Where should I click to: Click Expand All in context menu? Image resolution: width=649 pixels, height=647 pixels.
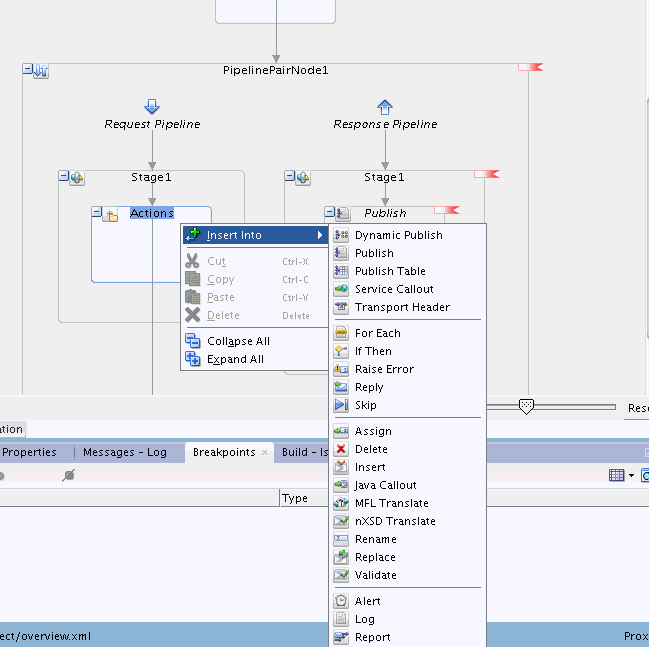coord(235,359)
